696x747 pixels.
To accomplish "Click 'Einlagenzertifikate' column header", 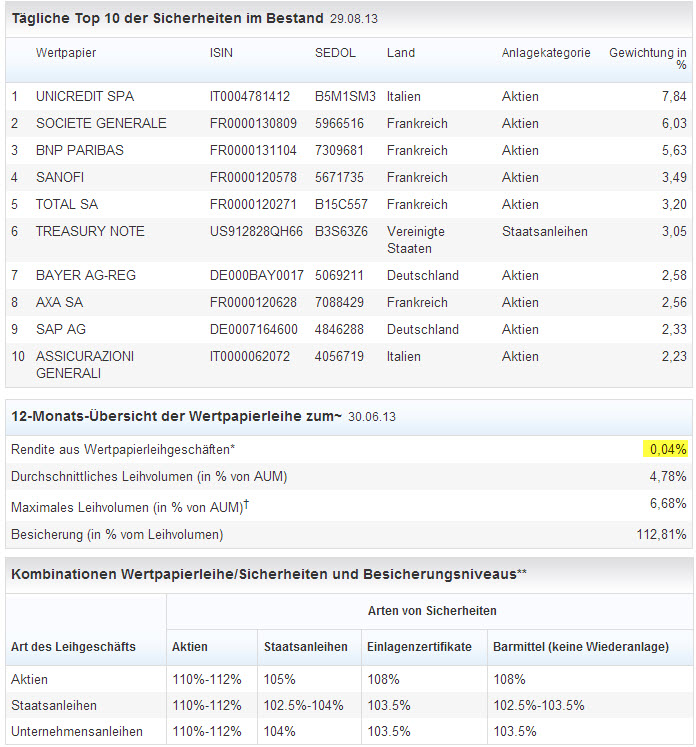I will coord(419,647).
